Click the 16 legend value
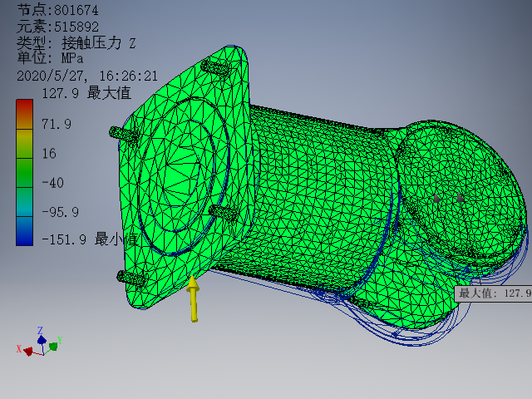Screen dimensions: 532x399 pos(49,153)
